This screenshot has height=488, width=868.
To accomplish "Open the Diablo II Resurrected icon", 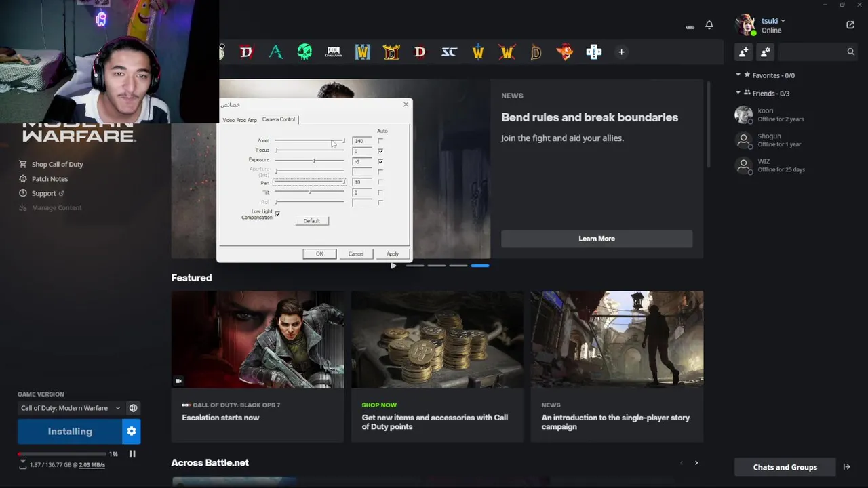I will tap(391, 52).
